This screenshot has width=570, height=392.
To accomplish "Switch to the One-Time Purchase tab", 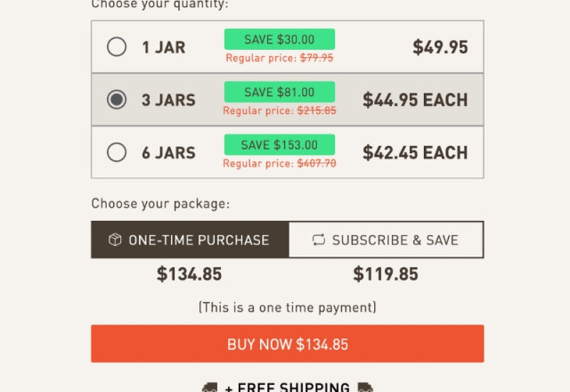I will tap(190, 240).
